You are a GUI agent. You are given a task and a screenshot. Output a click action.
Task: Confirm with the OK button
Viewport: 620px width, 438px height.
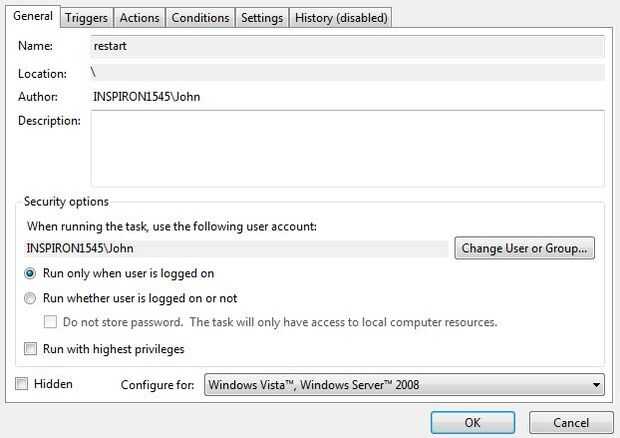coord(473,422)
